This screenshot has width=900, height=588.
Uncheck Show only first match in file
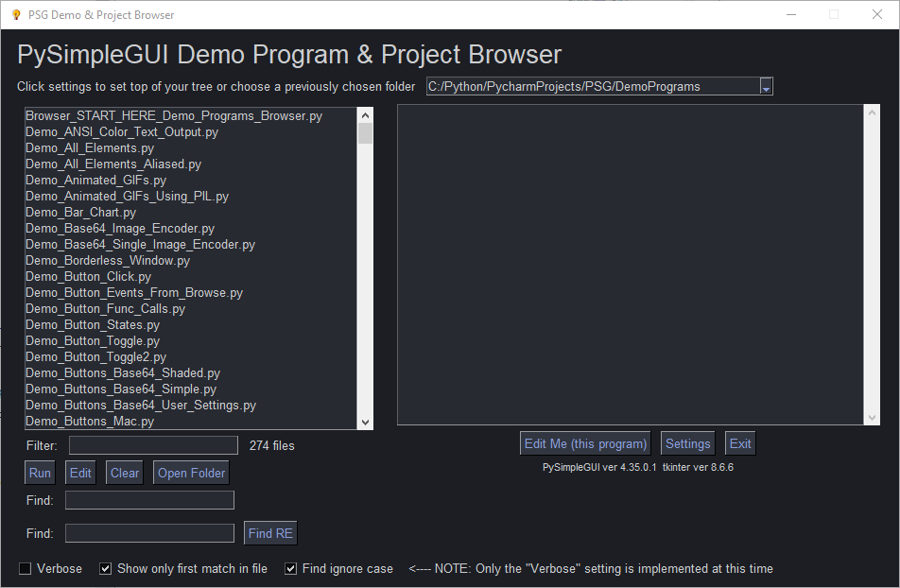(x=105, y=568)
